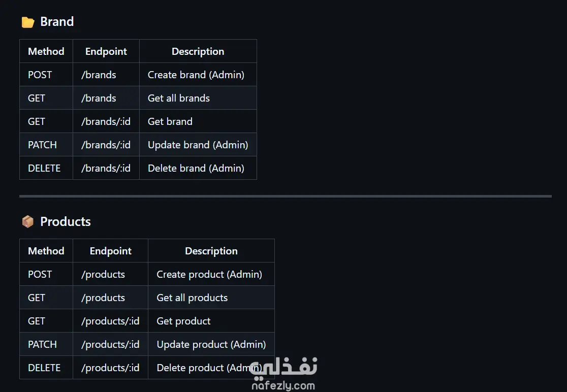Click the folder icon beside Brand heading
This screenshot has height=392, width=567.
[x=27, y=22]
